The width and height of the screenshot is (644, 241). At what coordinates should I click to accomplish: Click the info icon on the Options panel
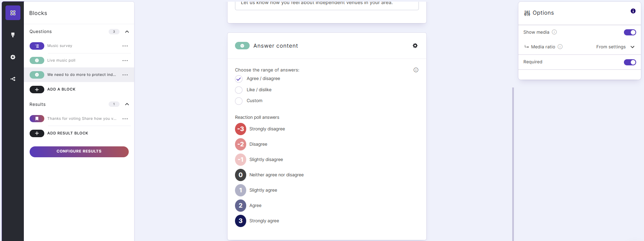(x=633, y=11)
